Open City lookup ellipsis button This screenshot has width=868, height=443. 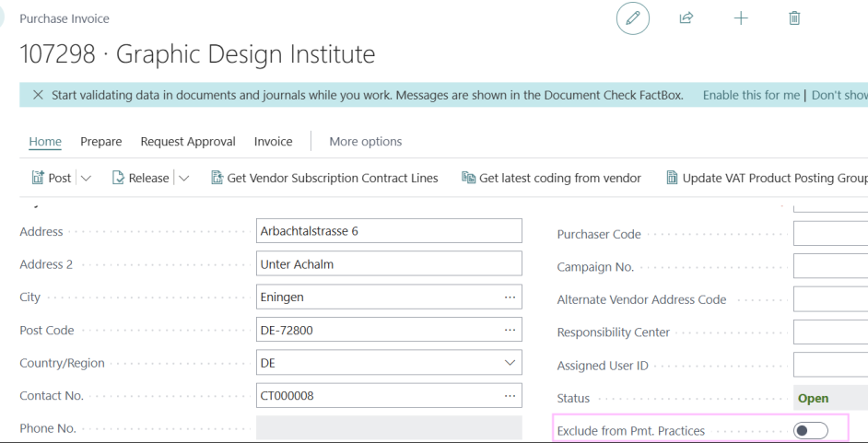(x=510, y=297)
